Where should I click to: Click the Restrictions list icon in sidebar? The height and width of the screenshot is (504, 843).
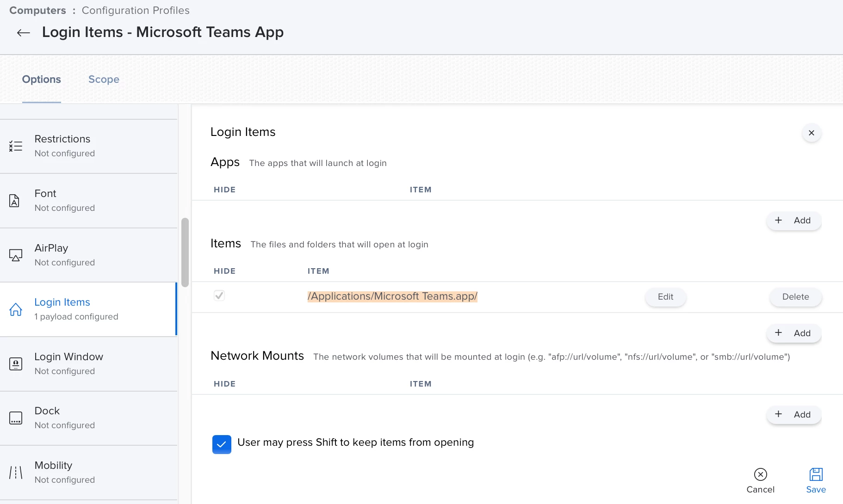tap(16, 146)
